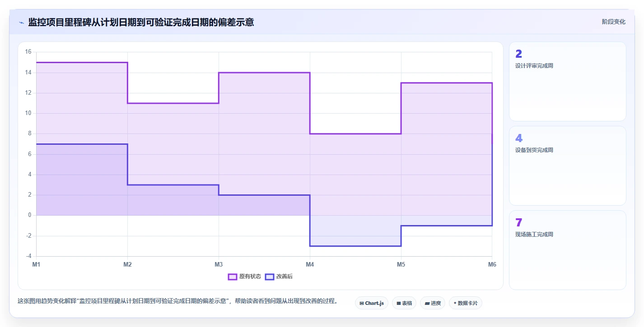Click the 改善后 legend label

point(285,276)
